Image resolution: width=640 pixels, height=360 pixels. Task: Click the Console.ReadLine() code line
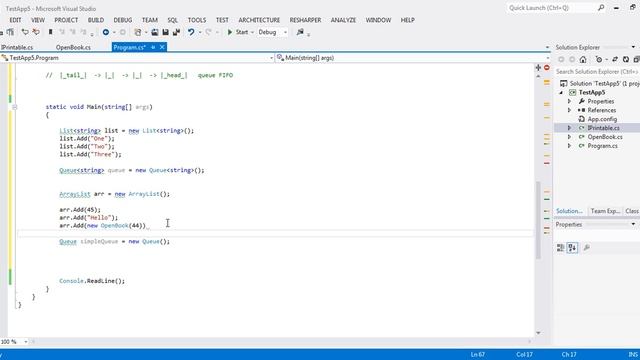pos(92,281)
